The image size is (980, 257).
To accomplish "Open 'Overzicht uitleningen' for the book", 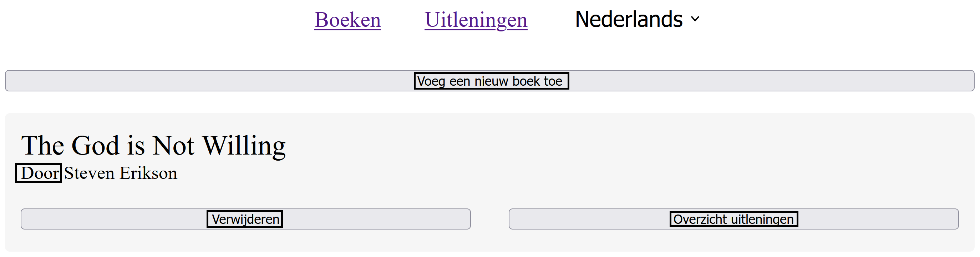I will point(733,219).
